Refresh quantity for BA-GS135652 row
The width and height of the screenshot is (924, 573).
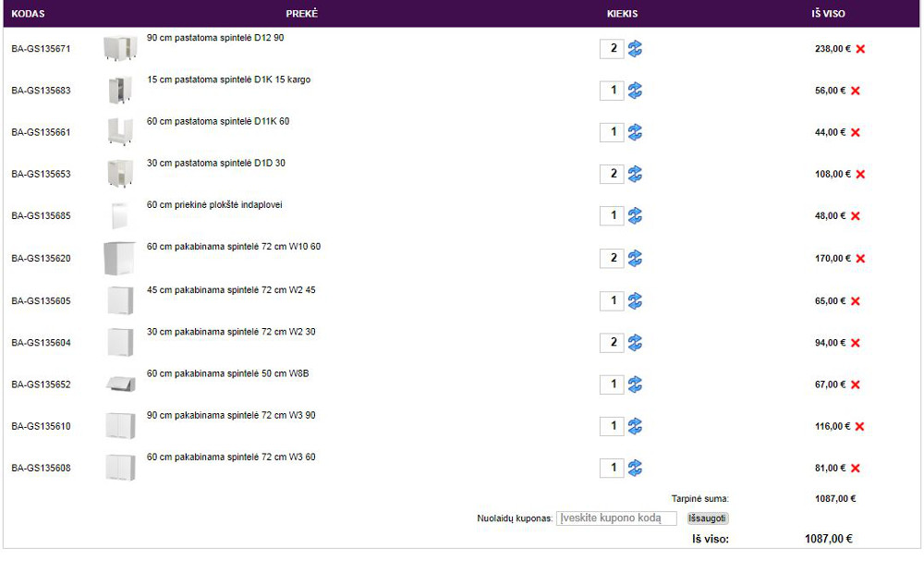pos(635,384)
